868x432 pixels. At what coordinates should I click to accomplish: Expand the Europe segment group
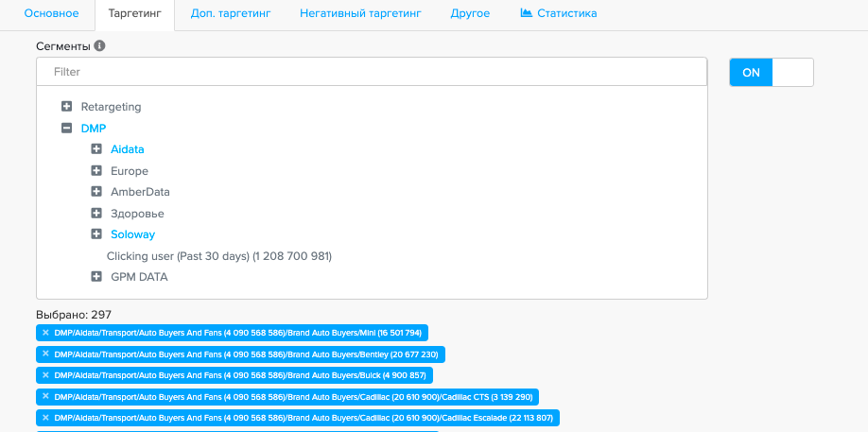point(96,171)
